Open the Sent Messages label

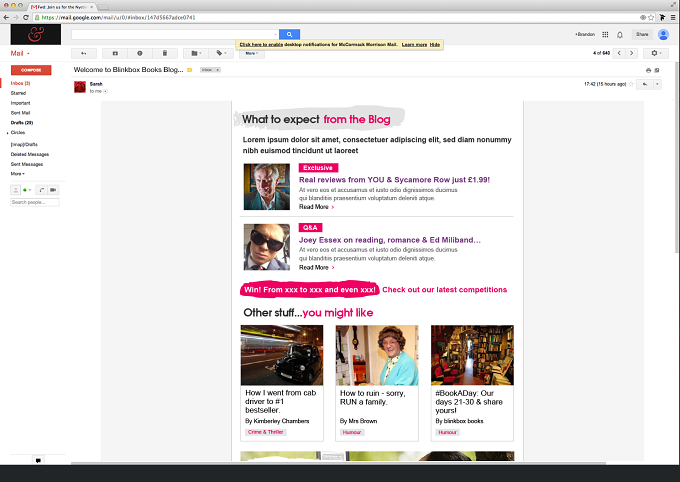(27, 164)
